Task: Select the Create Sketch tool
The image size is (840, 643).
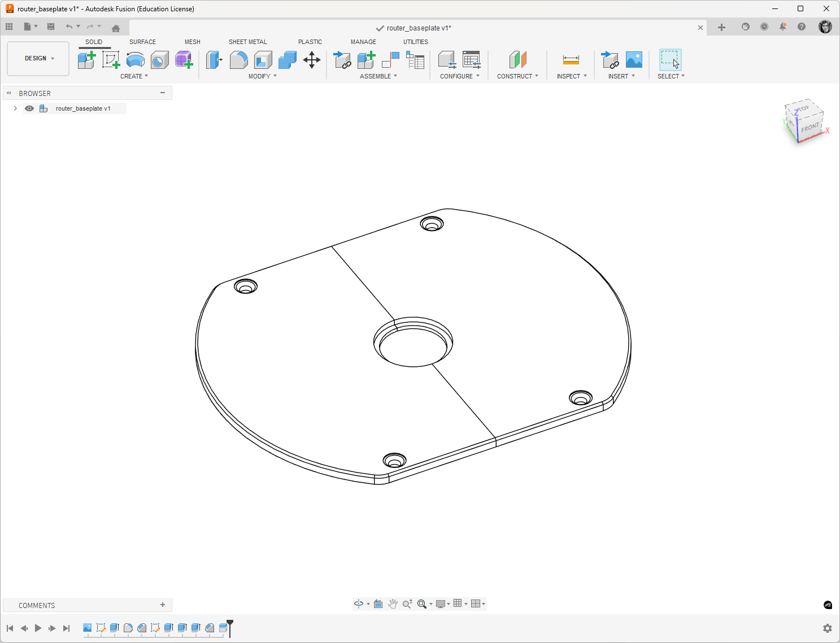Action: pos(111,60)
